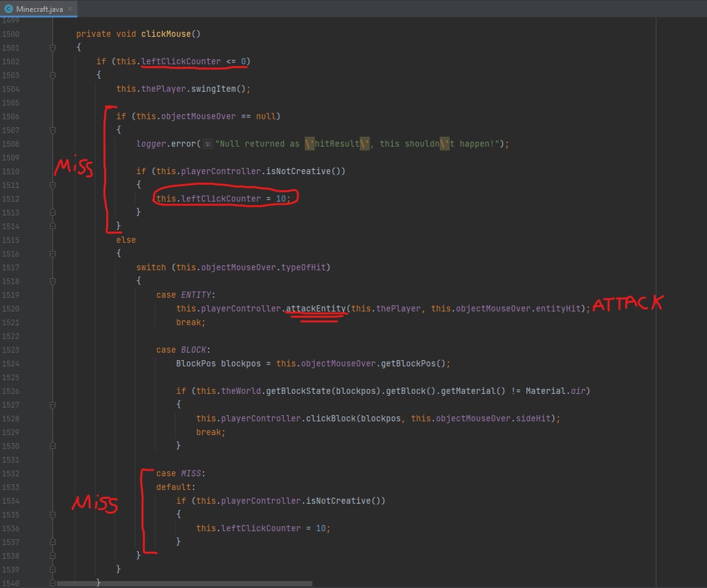Screen dimensions: 707x588
Task: Collapse clickMouse method at line 1501
Action: [53, 48]
